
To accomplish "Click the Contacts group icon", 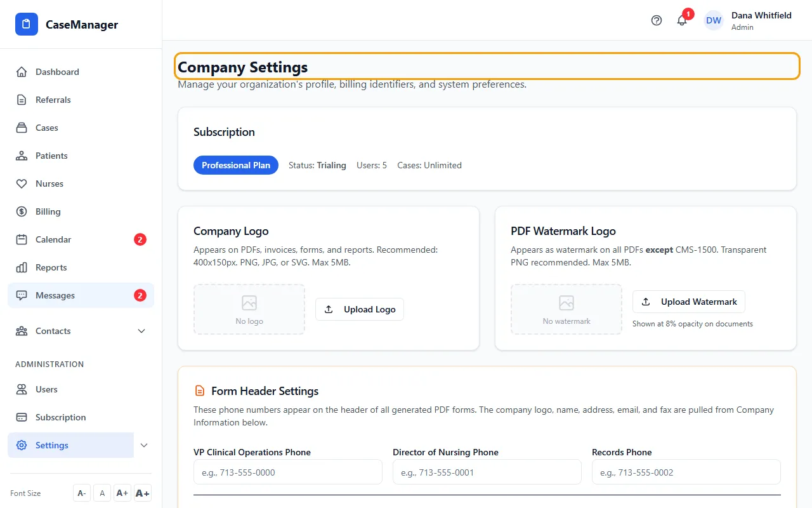I will (x=22, y=331).
